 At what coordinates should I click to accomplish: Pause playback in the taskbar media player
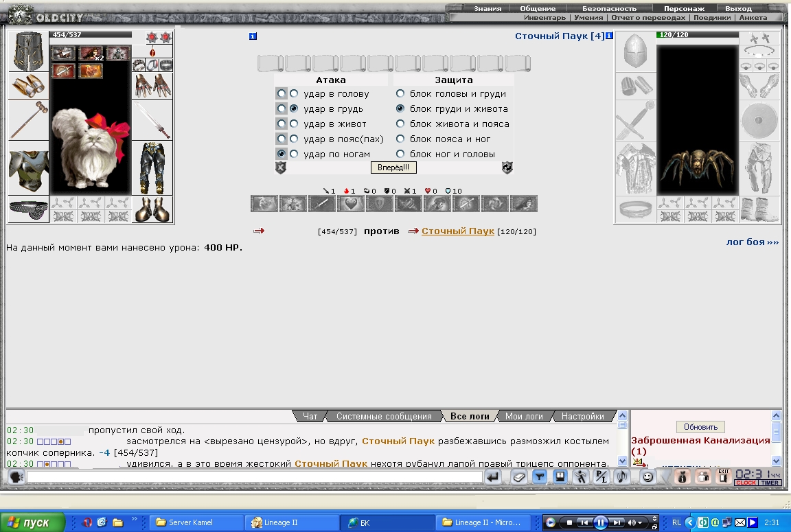(x=600, y=523)
